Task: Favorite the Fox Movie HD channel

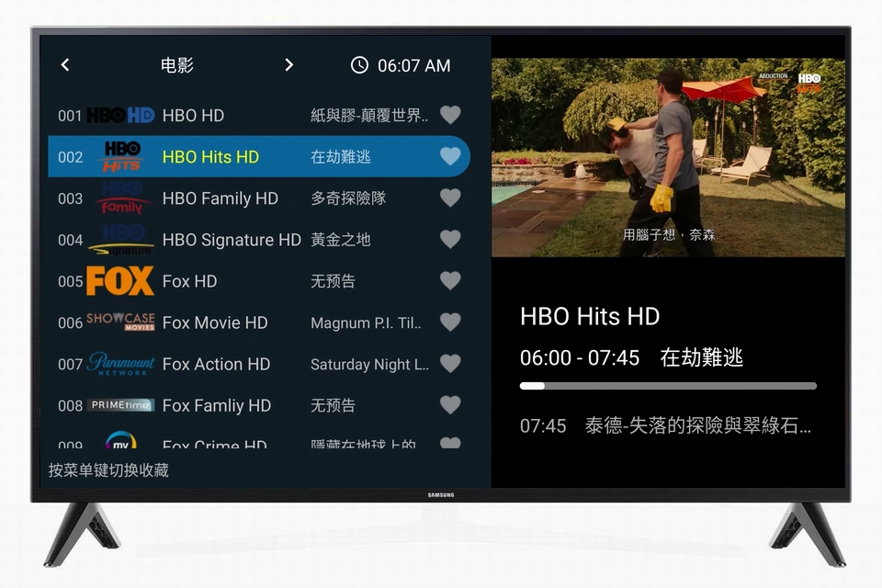Action: 450,322
